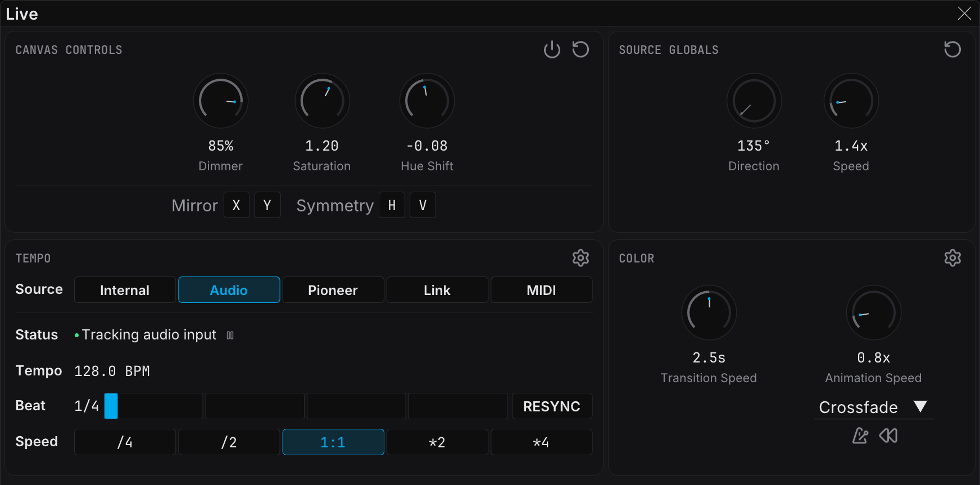Select MIDI tempo source
This screenshot has width=980, height=485.
point(542,290)
